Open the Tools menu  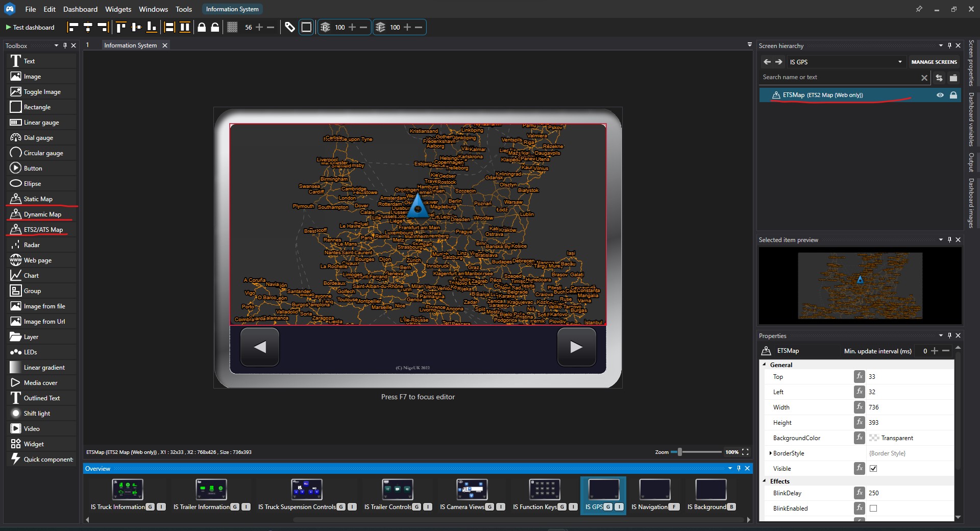(x=184, y=9)
